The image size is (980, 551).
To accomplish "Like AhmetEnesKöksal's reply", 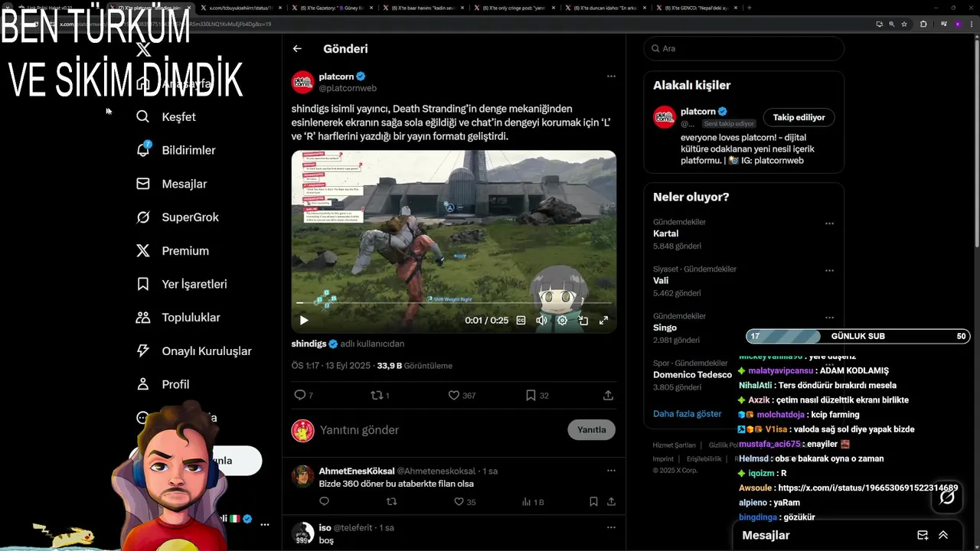I will click(459, 502).
